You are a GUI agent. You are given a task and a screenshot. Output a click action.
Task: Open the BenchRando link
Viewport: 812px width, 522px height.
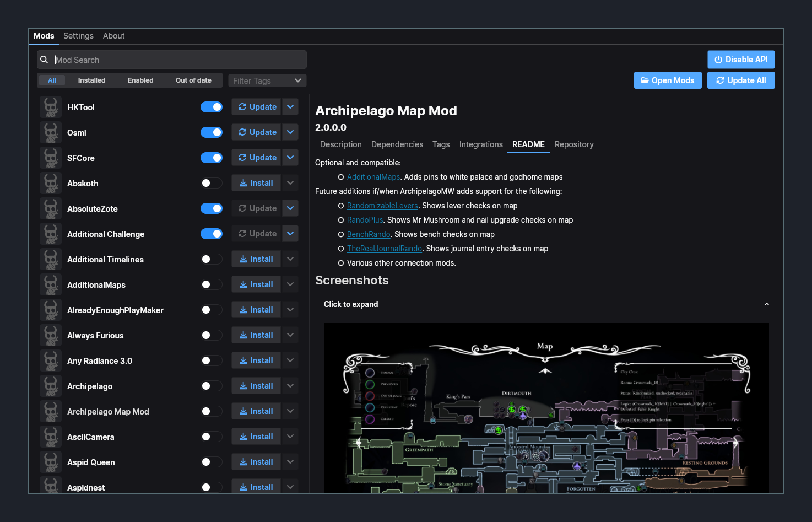pos(369,234)
